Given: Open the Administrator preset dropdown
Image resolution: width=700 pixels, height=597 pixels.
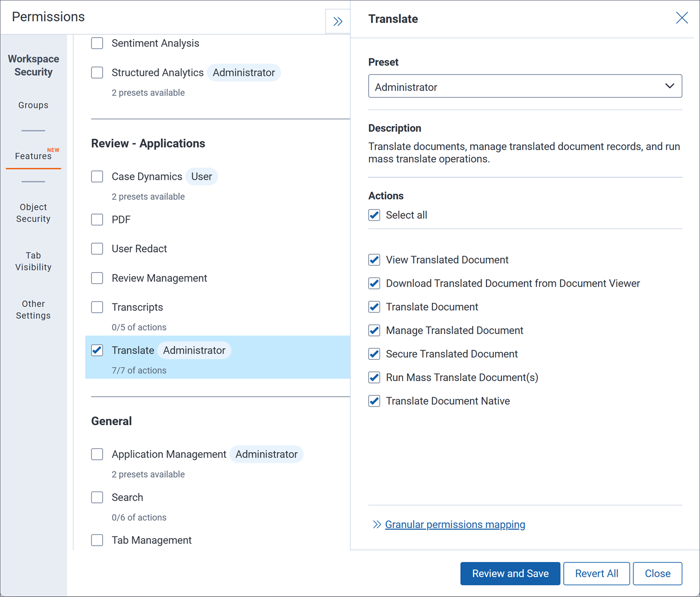Looking at the screenshot, I should click(x=525, y=86).
